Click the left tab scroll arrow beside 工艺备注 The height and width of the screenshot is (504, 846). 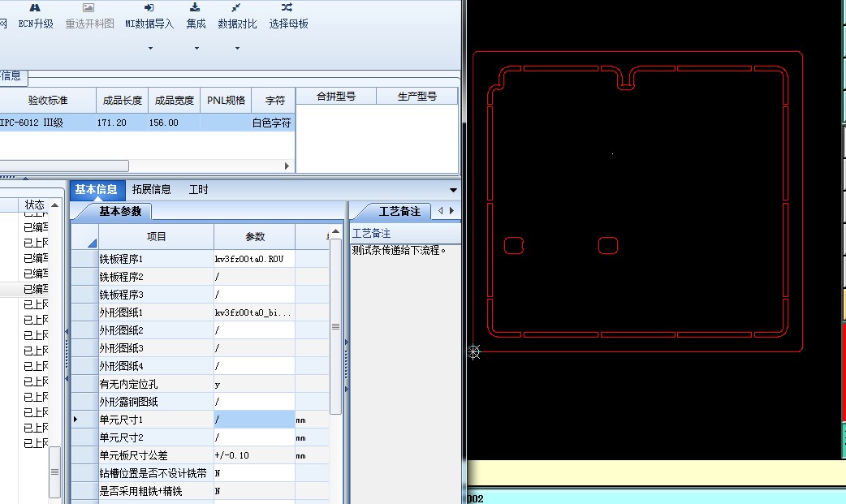click(x=440, y=210)
